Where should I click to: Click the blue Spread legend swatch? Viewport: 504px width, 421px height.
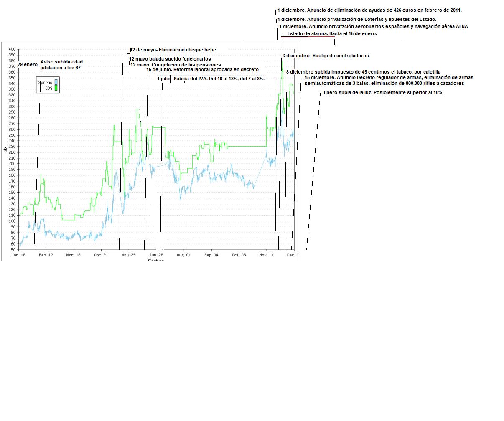(x=56, y=82)
